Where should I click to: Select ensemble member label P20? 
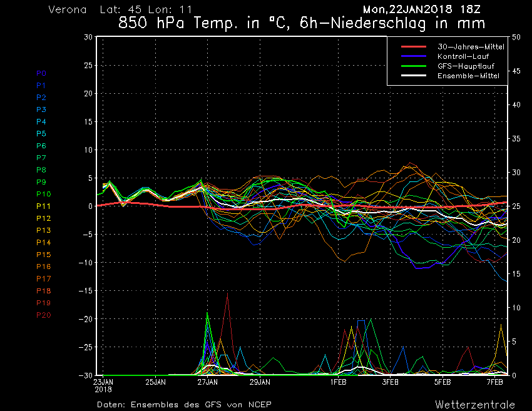44,315
